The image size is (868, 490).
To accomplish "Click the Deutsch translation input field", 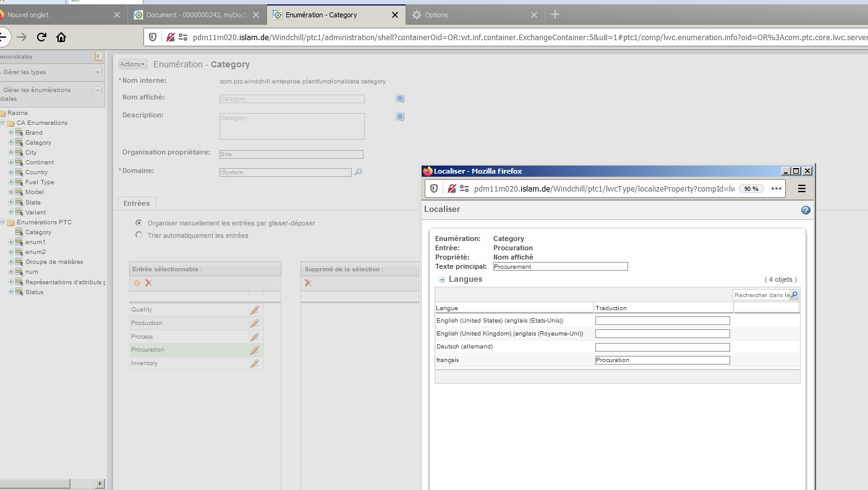I will (662, 347).
